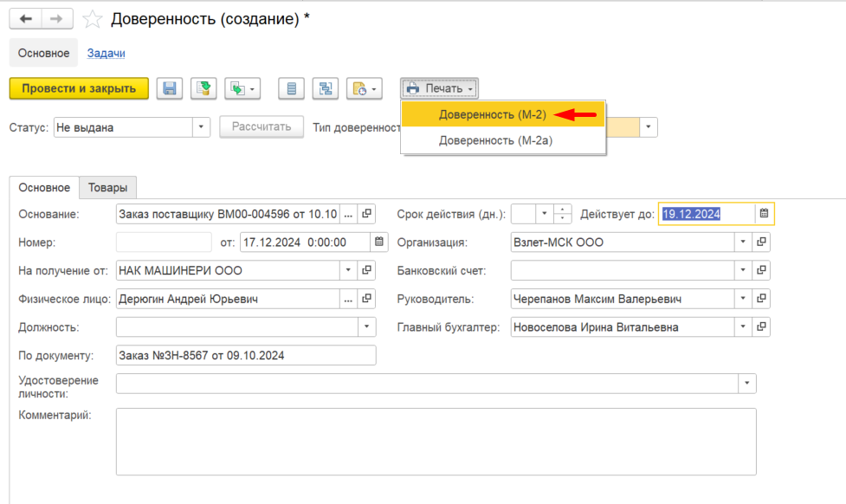Open the Физическое лицо record icon
846x504 pixels.
click(367, 299)
